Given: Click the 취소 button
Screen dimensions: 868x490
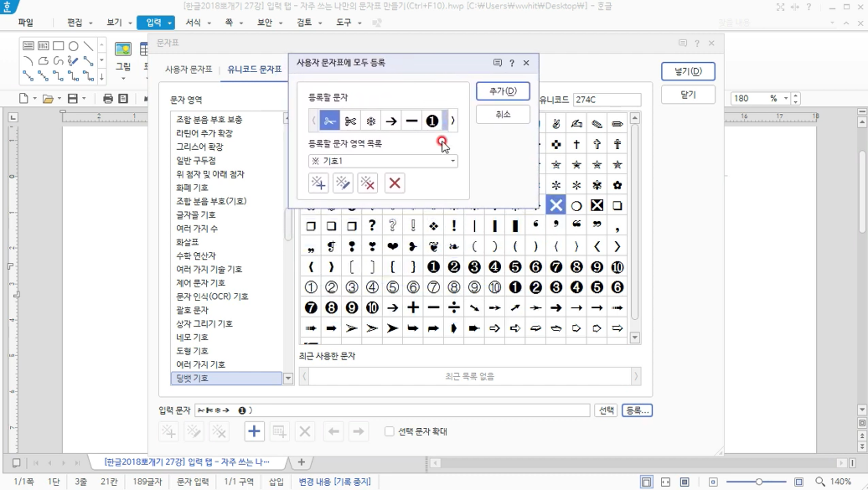Looking at the screenshot, I should click(503, 115).
